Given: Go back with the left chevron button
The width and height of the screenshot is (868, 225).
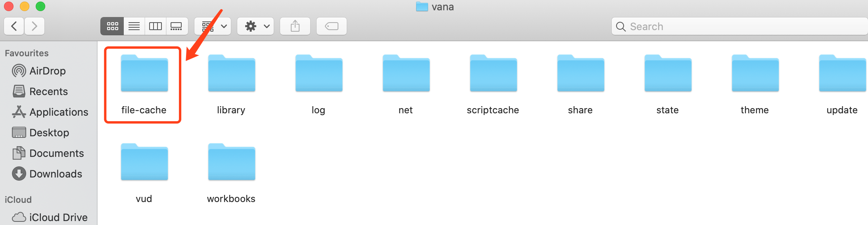Looking at the screenshot, I should pyautogui.click(x=14, y=26).
